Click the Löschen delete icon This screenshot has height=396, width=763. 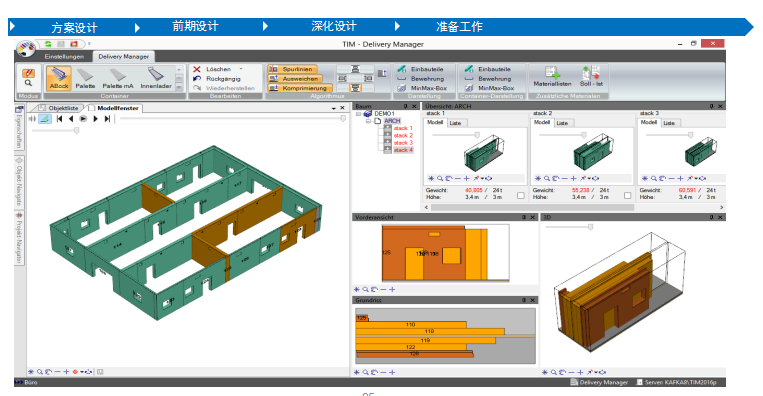click(197, 69)
